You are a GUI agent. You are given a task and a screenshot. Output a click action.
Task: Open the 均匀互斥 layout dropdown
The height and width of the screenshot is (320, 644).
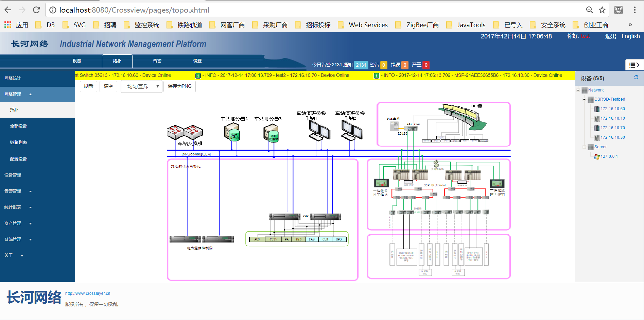click(141, 86)
